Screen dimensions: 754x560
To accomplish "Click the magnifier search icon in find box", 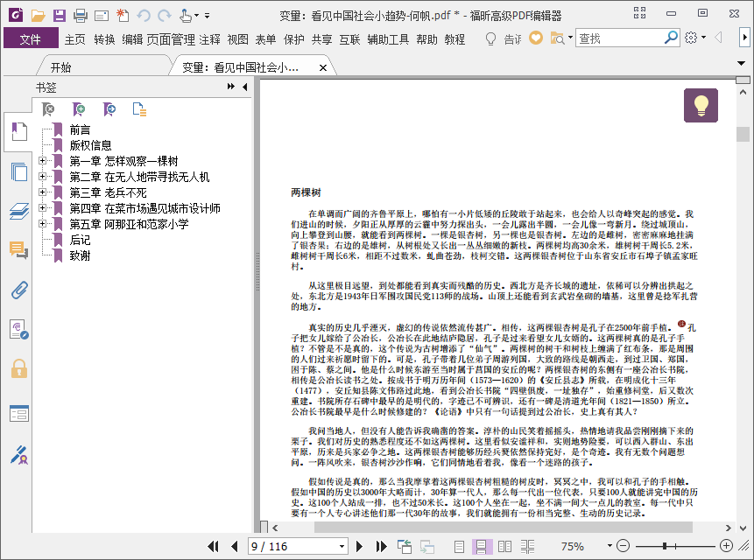I will pos(670,38).
